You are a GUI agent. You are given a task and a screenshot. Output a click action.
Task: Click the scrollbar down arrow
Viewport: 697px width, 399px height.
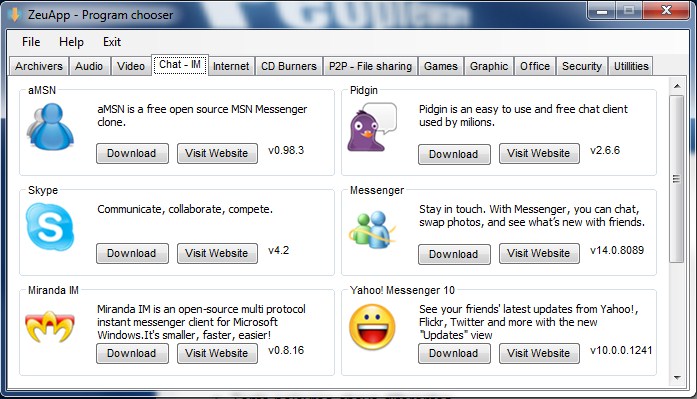coord(677,378)
